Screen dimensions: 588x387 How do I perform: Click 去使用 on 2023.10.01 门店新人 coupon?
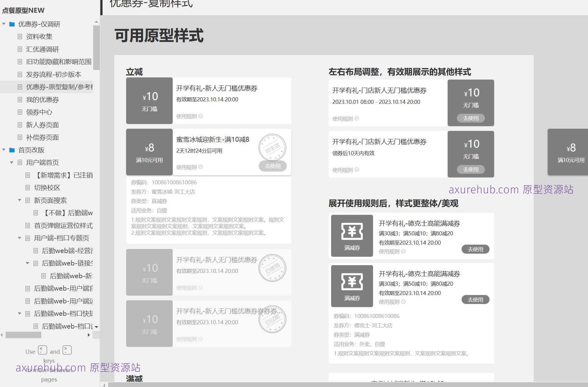click(x=471, y=118)
